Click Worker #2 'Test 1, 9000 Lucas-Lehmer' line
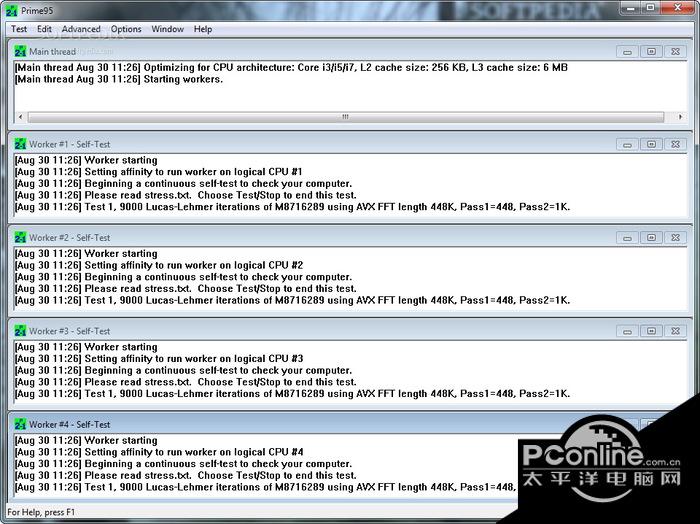Screen dimensions: 700x524 pos(292,300)
